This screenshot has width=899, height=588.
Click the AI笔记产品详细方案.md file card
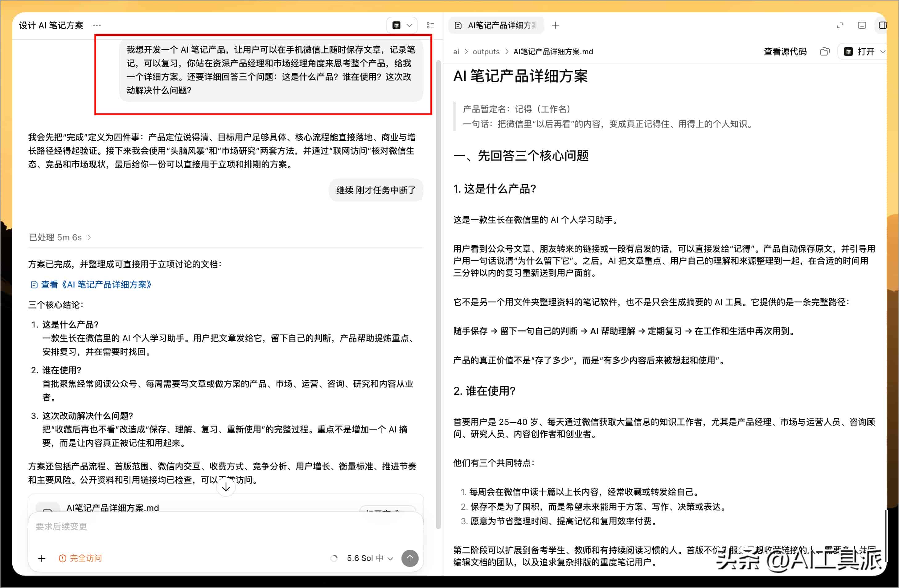click(225, 504)
